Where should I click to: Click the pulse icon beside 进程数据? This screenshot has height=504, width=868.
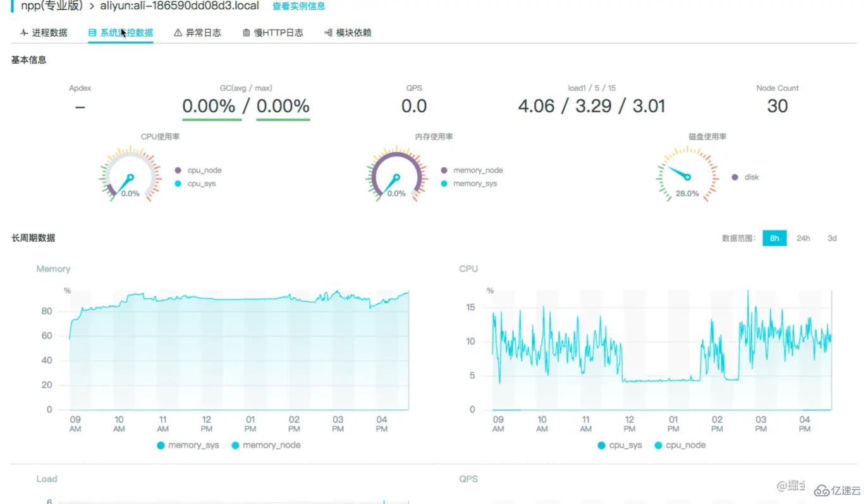click(24, 33)
